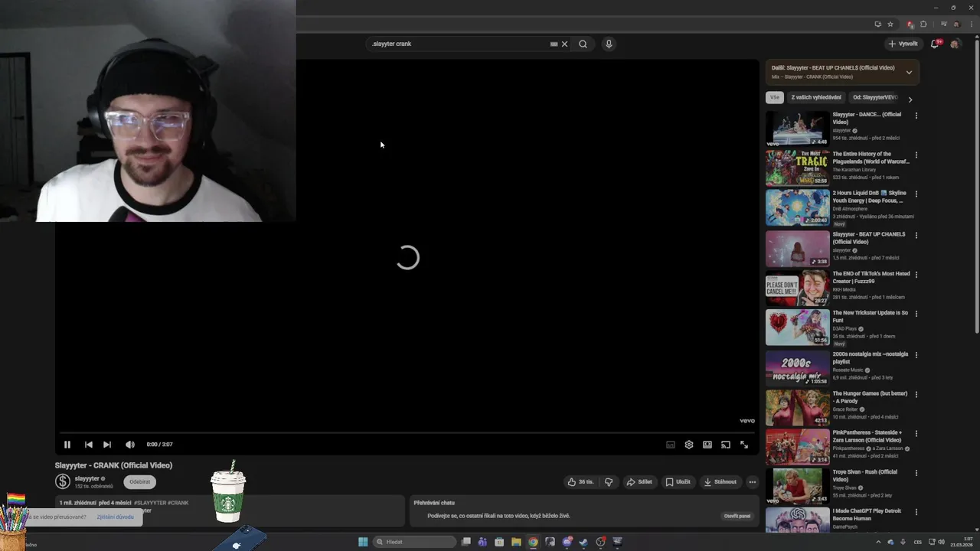Open The Hunger Games parody thumbnail
This screenshot has width=980, height=551.
coord(798,407)
